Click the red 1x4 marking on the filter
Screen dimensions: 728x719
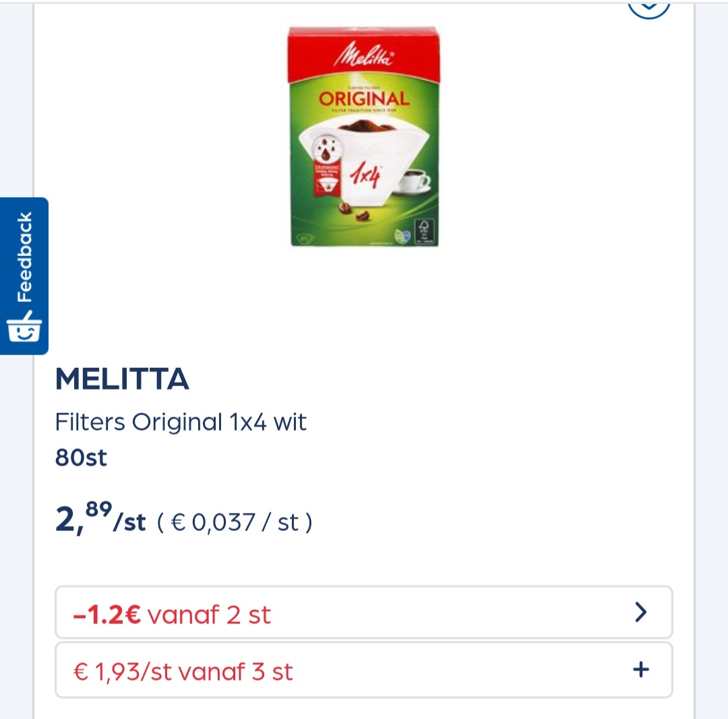tap(366, 175)
